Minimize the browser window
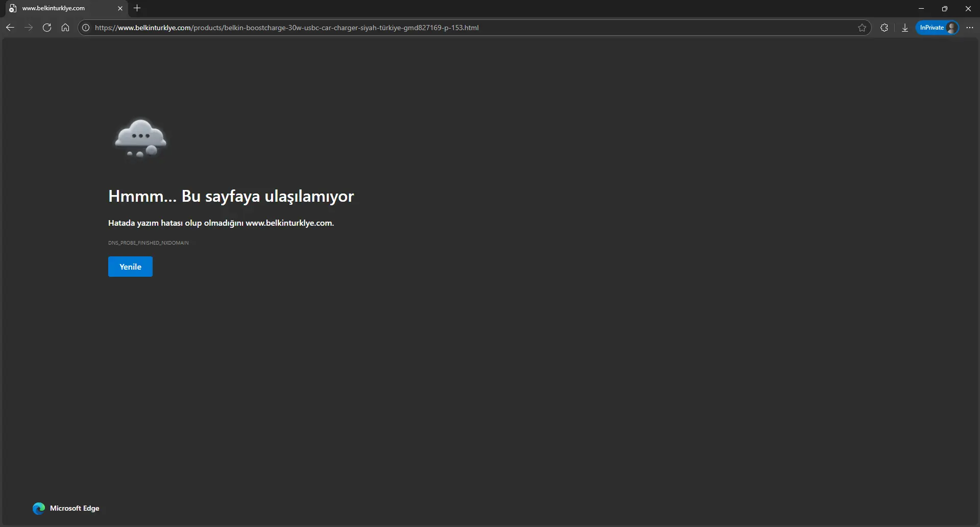Viewport: 980px width, 527px height. [921, 8]
